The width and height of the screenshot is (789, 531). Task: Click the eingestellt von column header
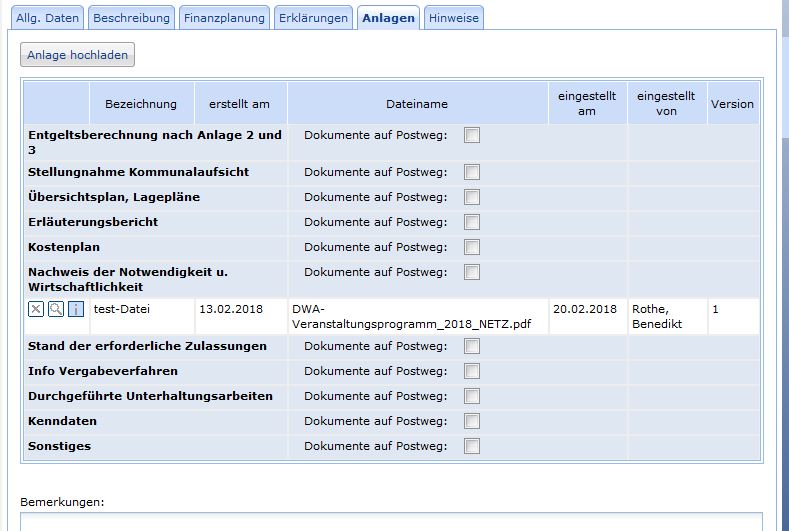coord(666,104)
